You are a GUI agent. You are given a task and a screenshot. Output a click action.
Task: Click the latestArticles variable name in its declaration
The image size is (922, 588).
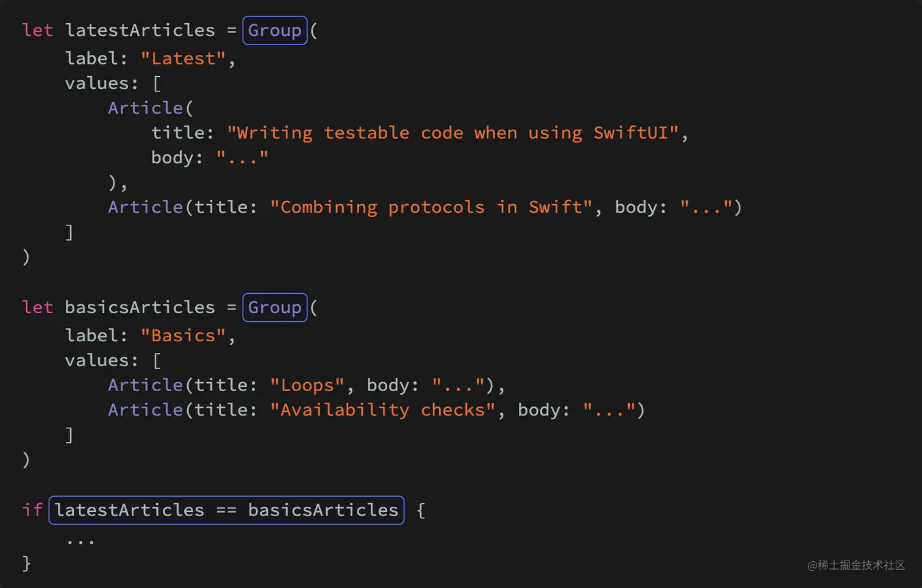click(140, 30)
